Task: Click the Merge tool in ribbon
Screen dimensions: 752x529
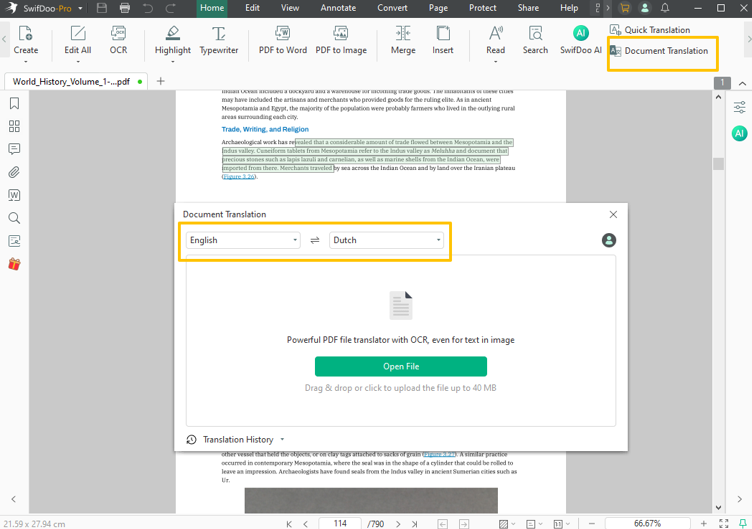Action: point(403,40)
